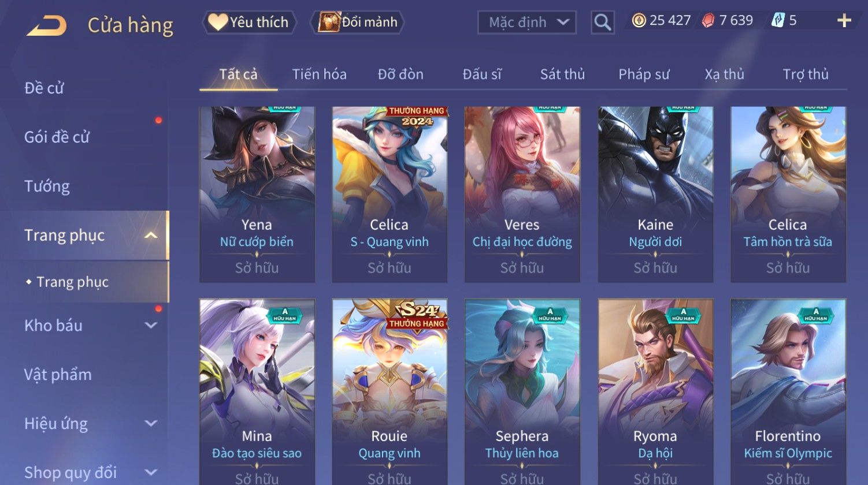Open the search magnifier icon
This screenshot has width=868, height=485.
click(x=602, y=23)
